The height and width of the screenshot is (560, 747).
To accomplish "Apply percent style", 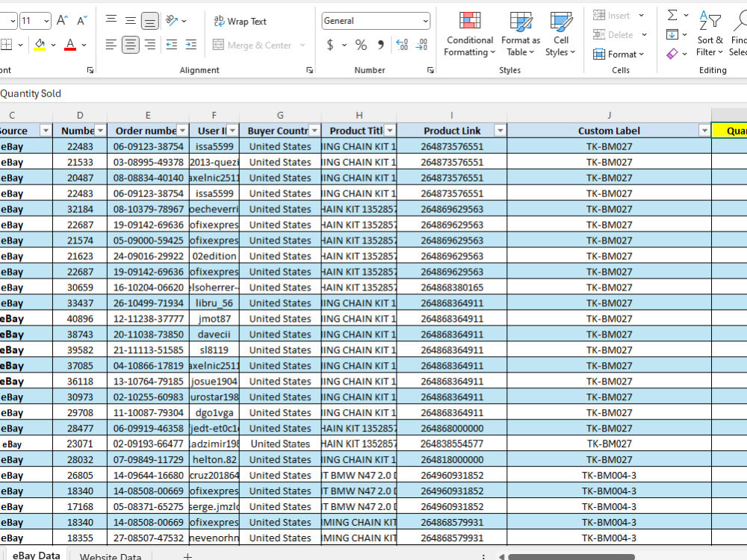I will click(x=361, y=46).
